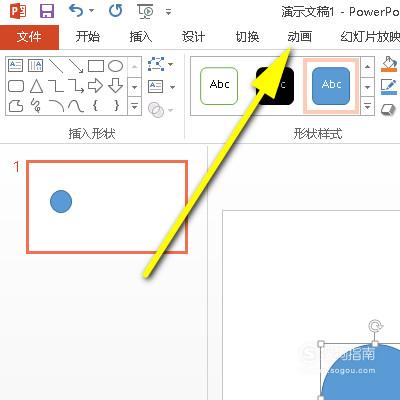Open the Text Box dropdown arrow
The image size is (400, 400).
(x=172, y=87)
